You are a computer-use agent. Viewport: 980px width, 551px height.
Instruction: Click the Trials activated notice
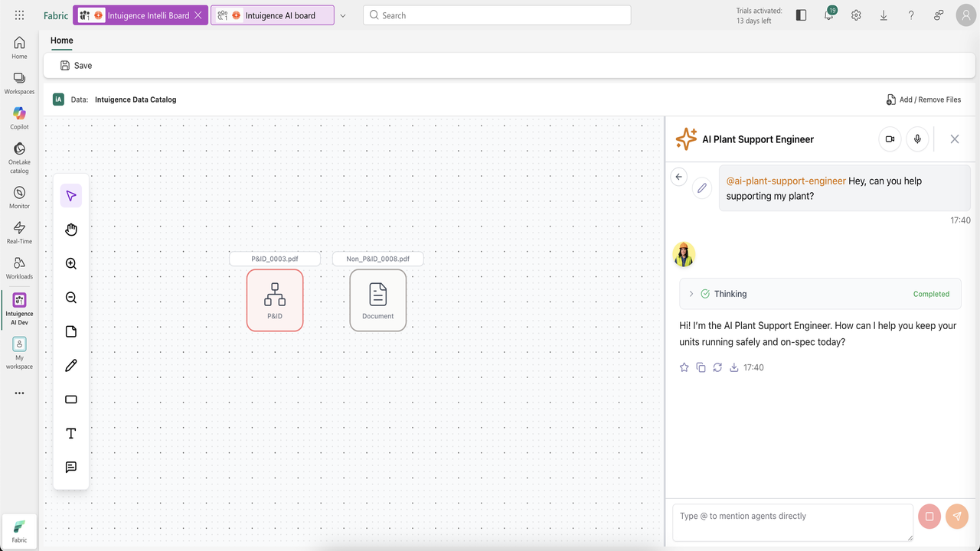click(759, 15)
